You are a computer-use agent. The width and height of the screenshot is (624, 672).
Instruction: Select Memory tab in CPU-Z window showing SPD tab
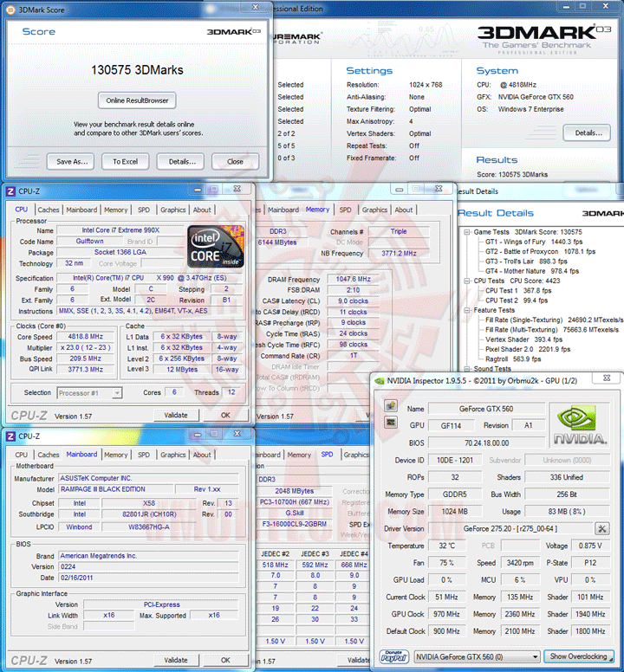coord(299,455)
